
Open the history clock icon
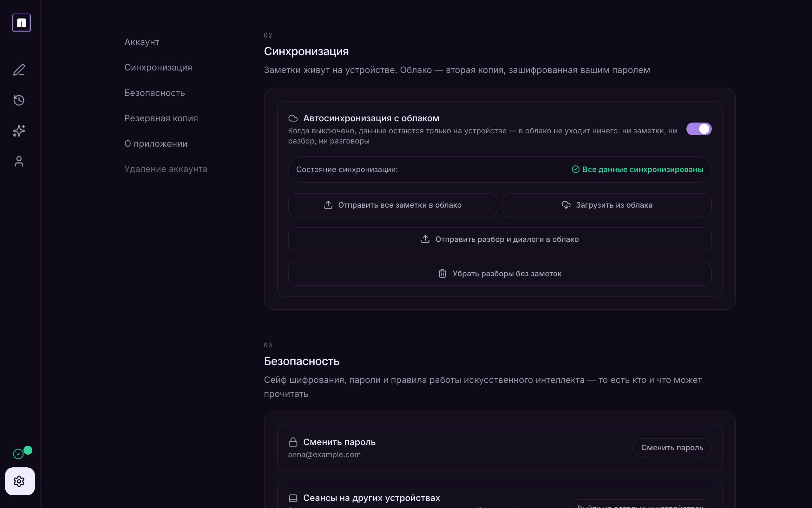tap(19, 100)
